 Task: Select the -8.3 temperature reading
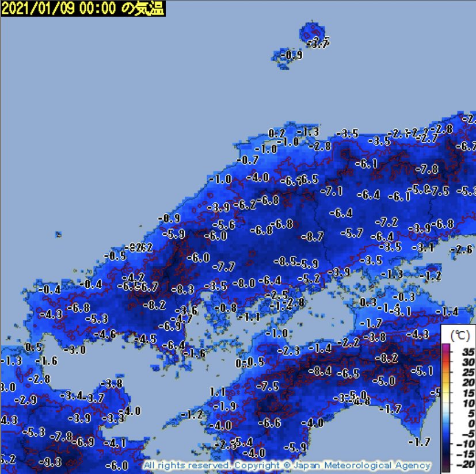pos(183,289)
